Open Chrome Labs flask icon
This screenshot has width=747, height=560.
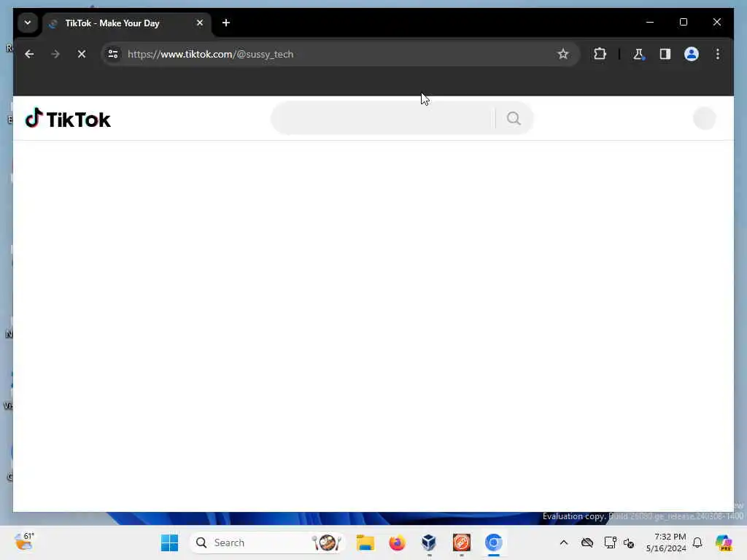pyautogui.click(x=638, y=54)
